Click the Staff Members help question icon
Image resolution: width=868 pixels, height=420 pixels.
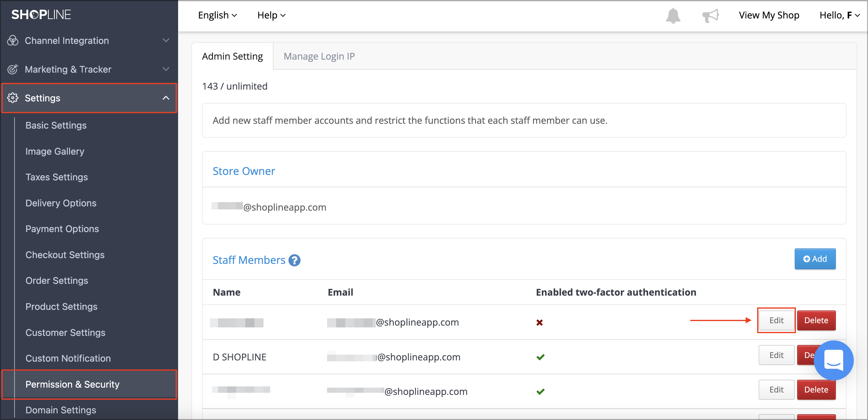(x=294, y=260)
